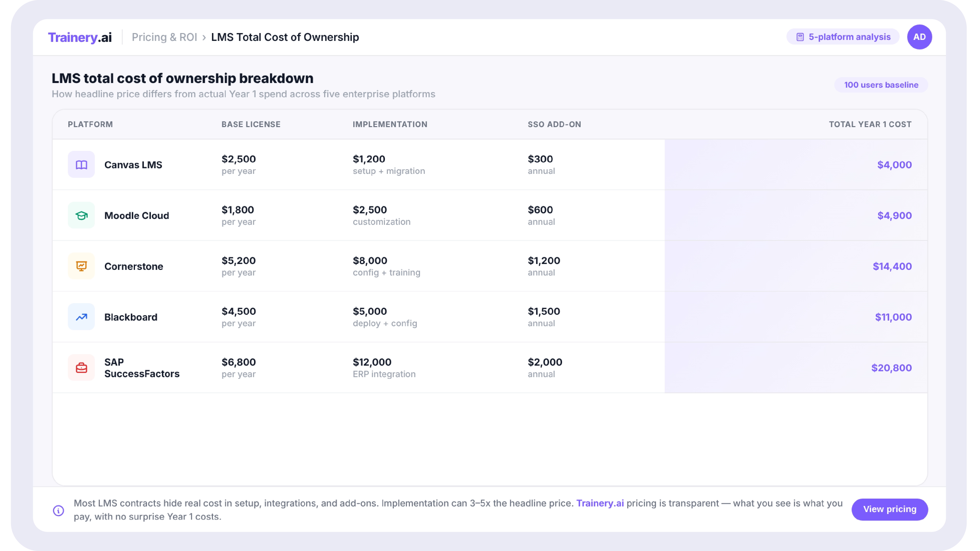Select the Moodle Cloud platform name
980x551 pixels.
tap(136, 216)
